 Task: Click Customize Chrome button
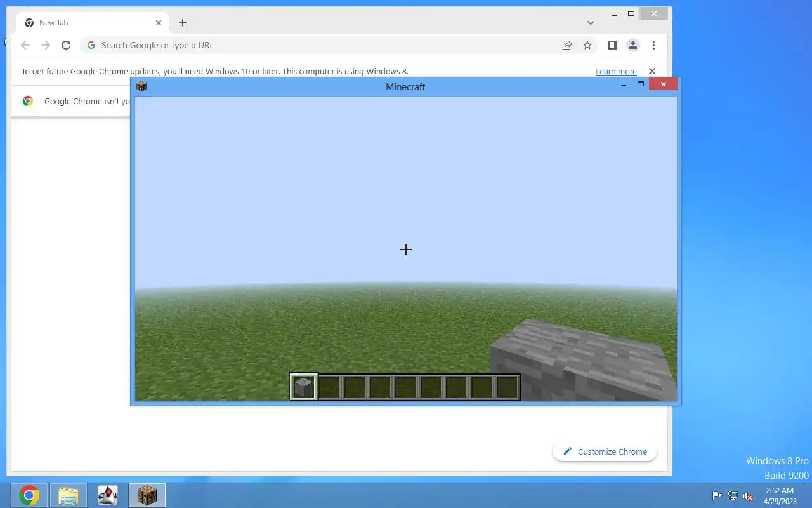pos(605,451)
